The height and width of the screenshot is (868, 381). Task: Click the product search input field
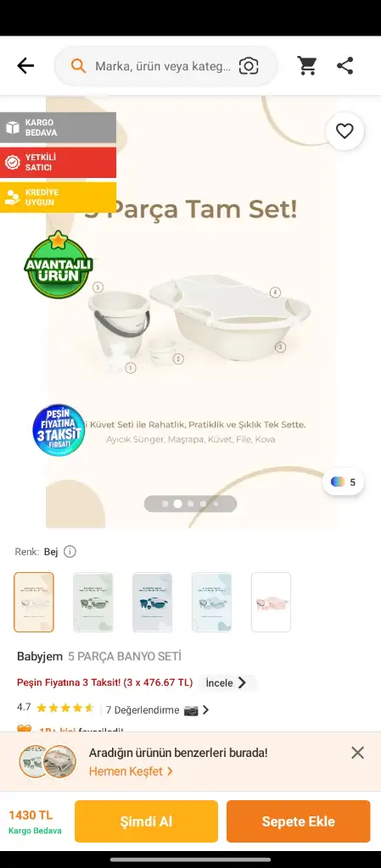pos(165,66)
